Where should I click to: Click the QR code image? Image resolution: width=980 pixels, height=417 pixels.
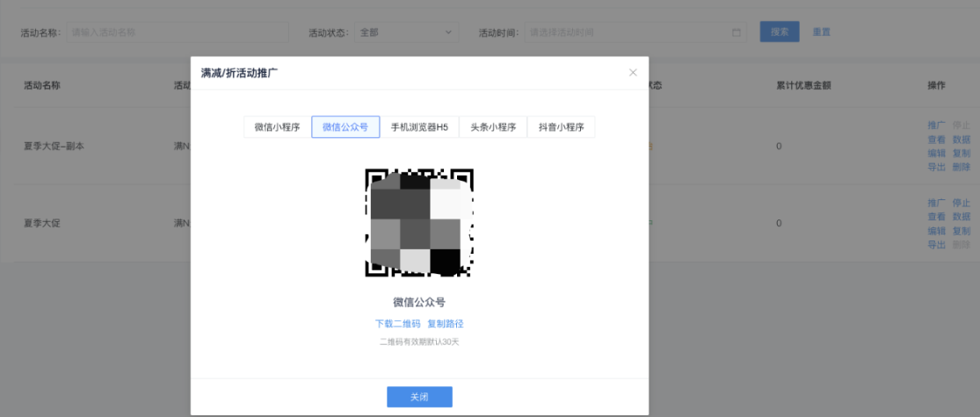point(419,222)
